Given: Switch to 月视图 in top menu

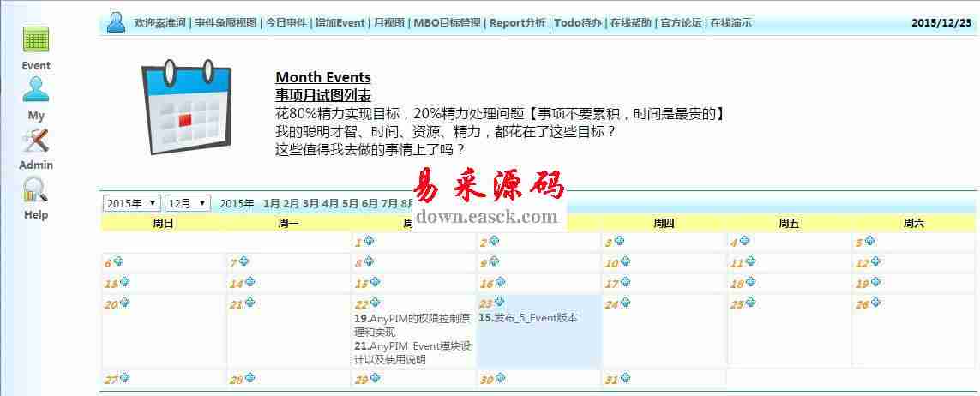Looking at the screenshot, I should pyautogui.click(x=389, y=23).
